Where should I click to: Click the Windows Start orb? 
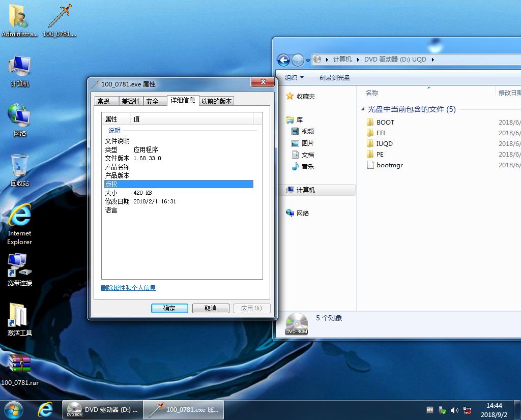click(13, 410)
